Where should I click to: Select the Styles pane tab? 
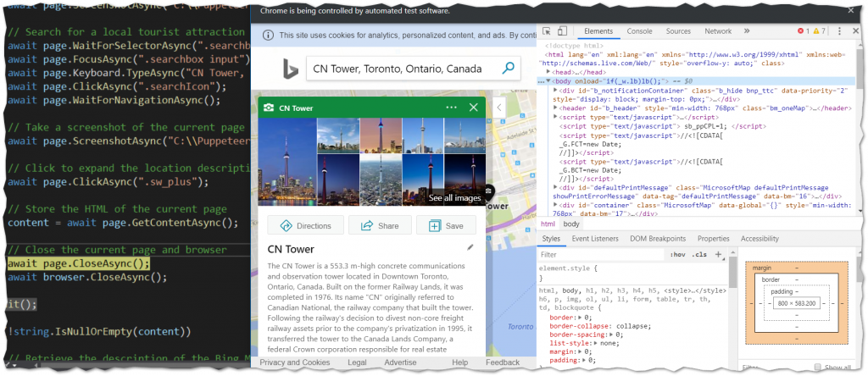point(551,239)
